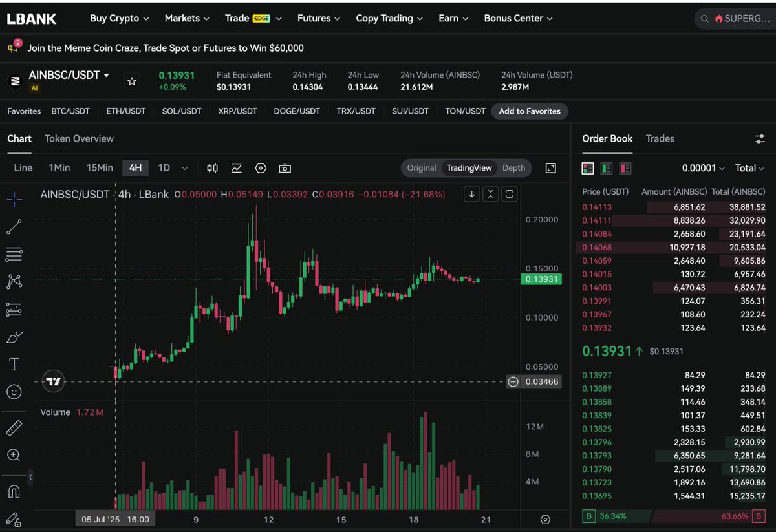This screenshot has width=776, height=532.
Task: Switch chart mode to TradingView
Action: [x=469, y=168]
